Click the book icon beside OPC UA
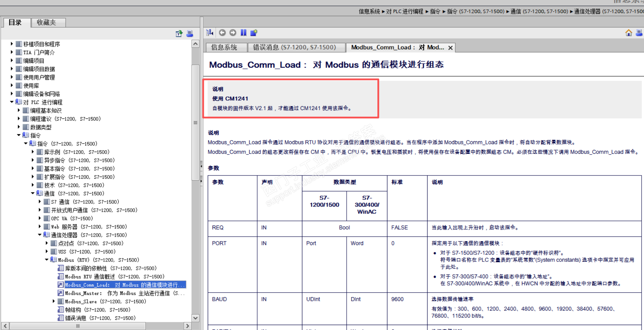Screen dimensions: 644x330 click(x=47, y=218)
